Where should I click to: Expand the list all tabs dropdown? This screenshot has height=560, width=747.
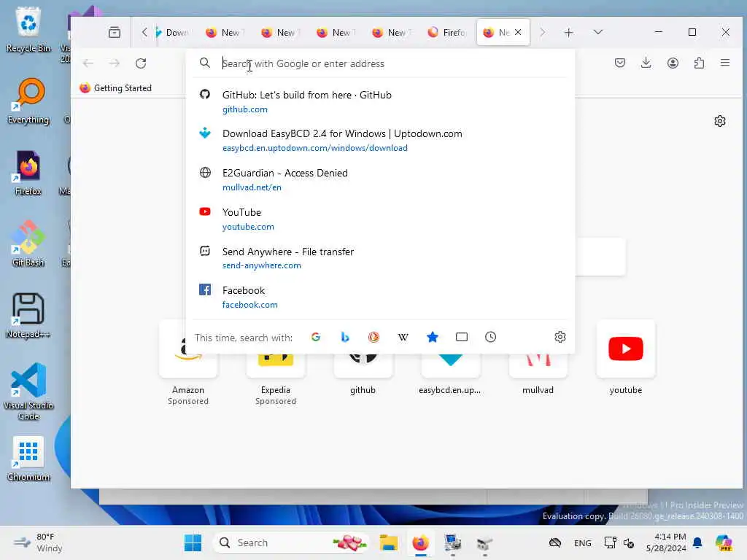[x=598, y=32]
